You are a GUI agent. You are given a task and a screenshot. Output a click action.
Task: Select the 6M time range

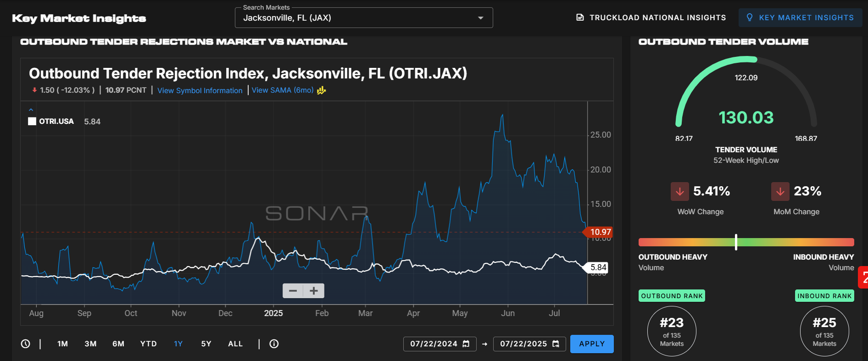118,344
